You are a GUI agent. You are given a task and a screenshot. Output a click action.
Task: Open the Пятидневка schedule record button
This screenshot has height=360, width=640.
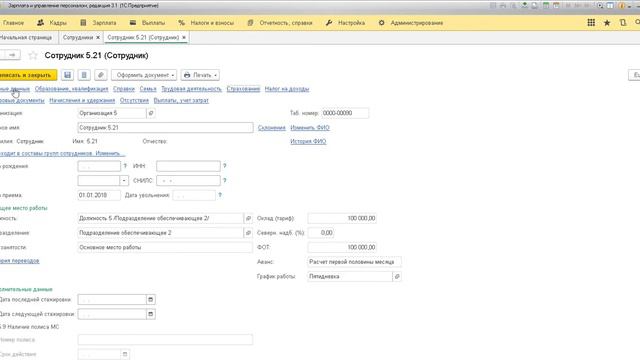point(397,276)
